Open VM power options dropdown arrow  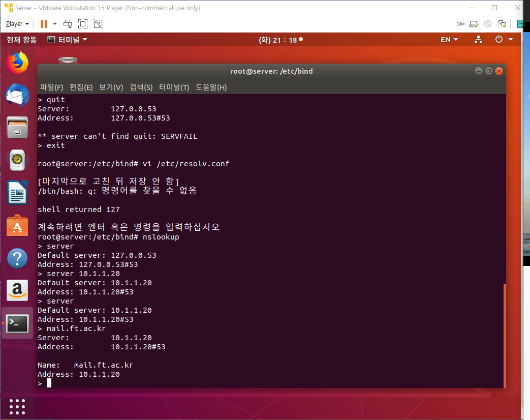[55, 24]
